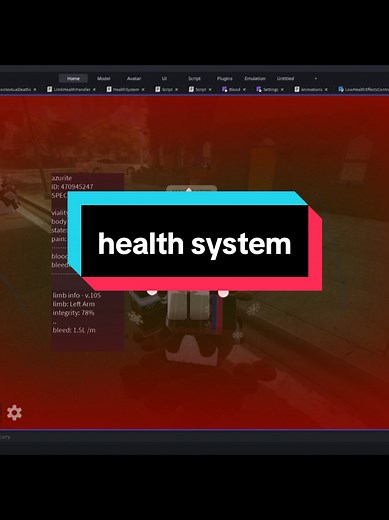Viewport: 389px width, 520px height.
Task: Select the UI ribbon tab
Action: tap(164, 78)
